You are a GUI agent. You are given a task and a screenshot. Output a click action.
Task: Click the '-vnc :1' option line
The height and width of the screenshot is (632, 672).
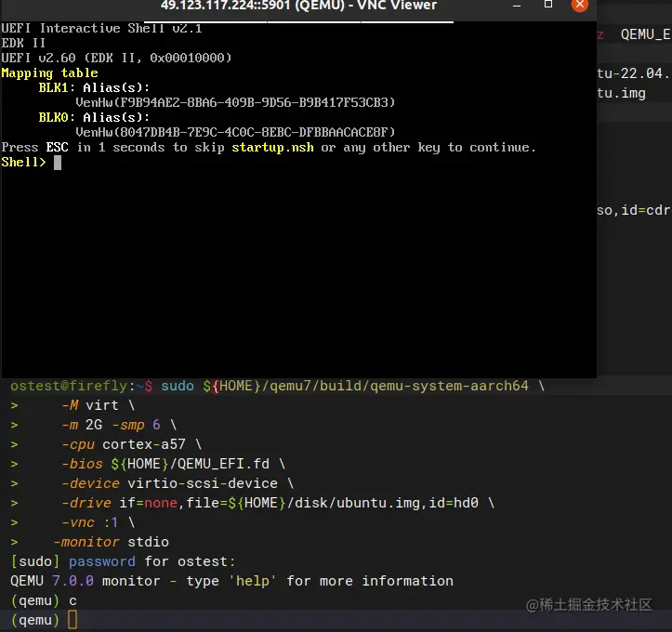click(x=98, y=522)
